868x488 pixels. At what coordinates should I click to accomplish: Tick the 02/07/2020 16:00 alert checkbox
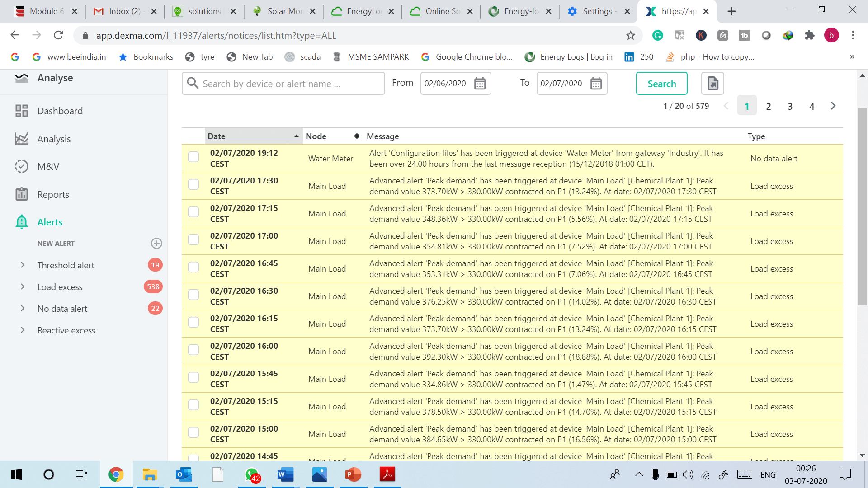(x=193, y=350)
